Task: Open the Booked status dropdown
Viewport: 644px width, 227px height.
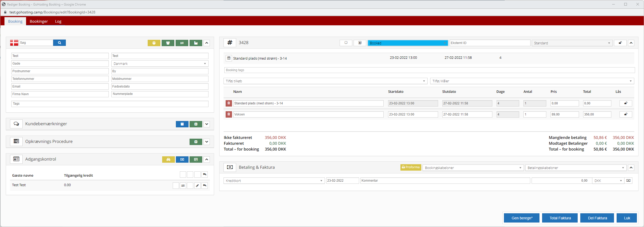Action: point(407,43)
